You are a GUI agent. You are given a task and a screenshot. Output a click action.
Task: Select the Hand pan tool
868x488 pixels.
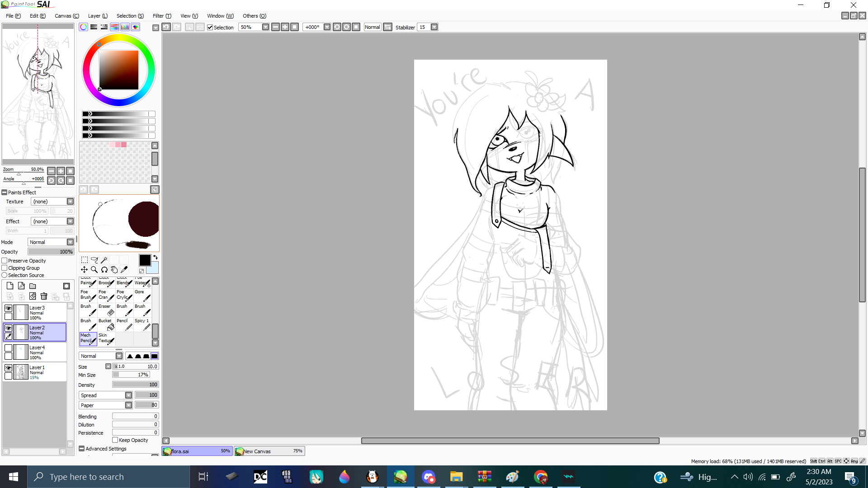(114, 270)
